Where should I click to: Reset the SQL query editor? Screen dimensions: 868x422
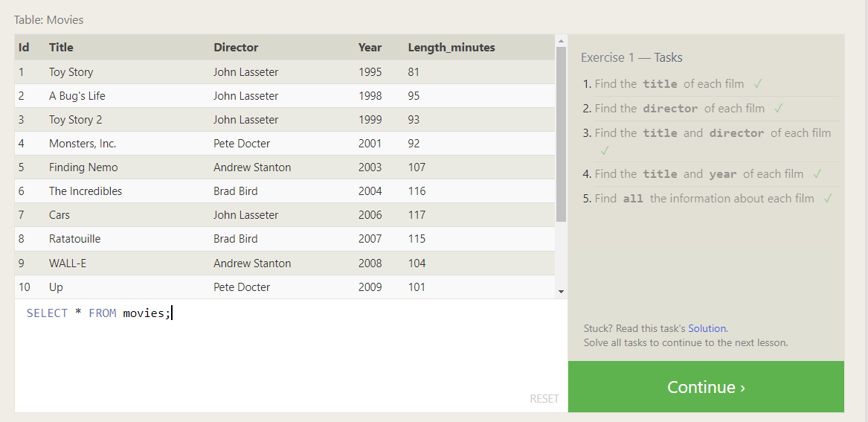click(x=544, y=399)
